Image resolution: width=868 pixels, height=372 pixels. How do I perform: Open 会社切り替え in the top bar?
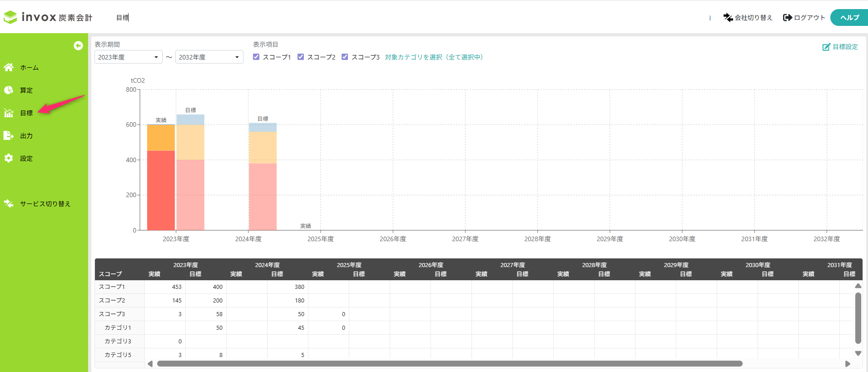(748, 17)
